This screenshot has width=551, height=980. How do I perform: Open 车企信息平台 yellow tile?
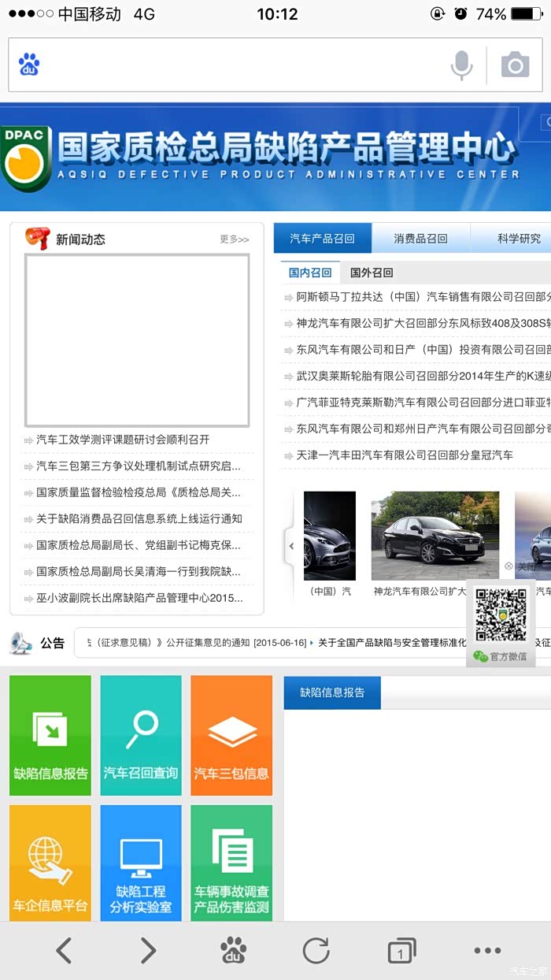[50, 863]
